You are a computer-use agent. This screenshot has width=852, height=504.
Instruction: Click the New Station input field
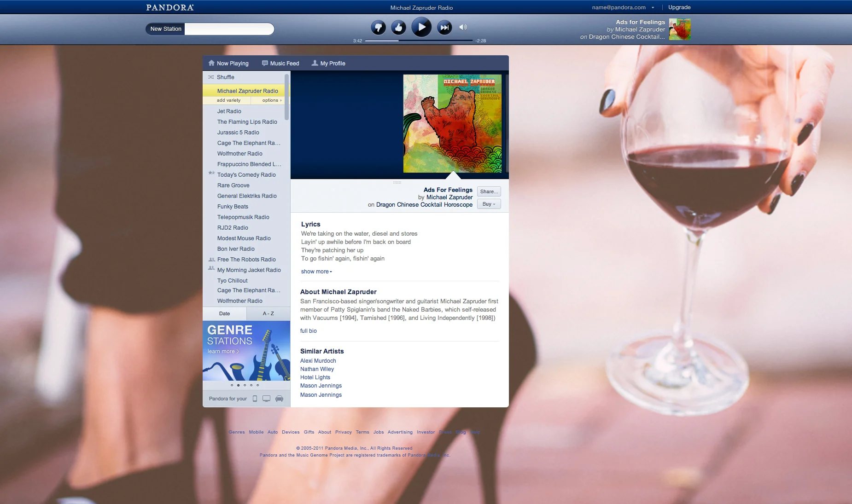click(x=229, y=29)
